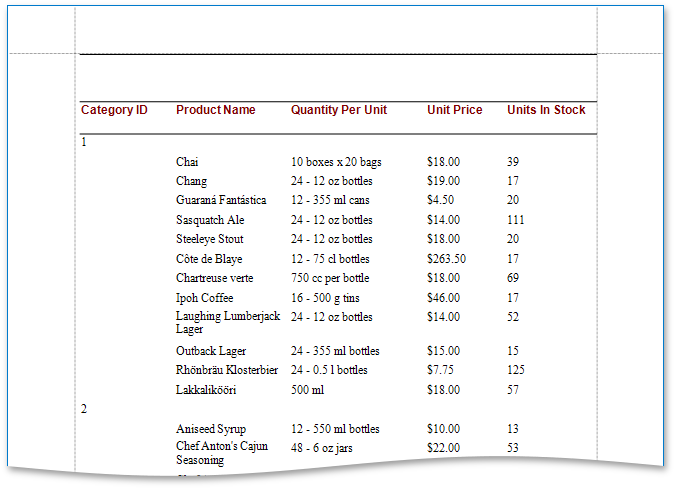Viewport: 677px width, 491px height.
Task: Click the Laughing Lumberjack Lager product name
Action: click(228, 322)
